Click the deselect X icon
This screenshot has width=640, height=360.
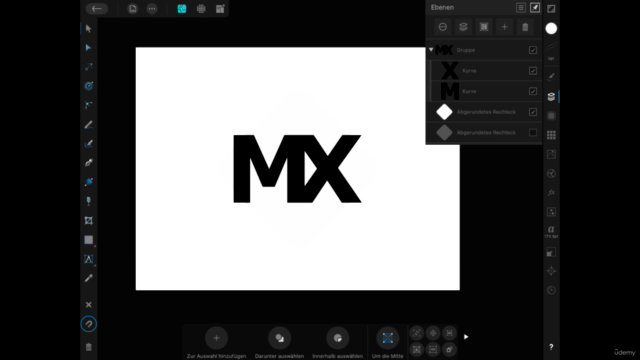(89, 305)
